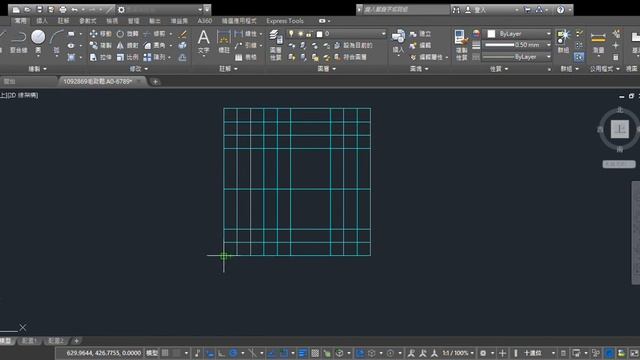Open the annotation scale 1:1 / 100% dropdown
This screenshot has width=640, height=360.
pyautogui.click(x=458, y=353)
